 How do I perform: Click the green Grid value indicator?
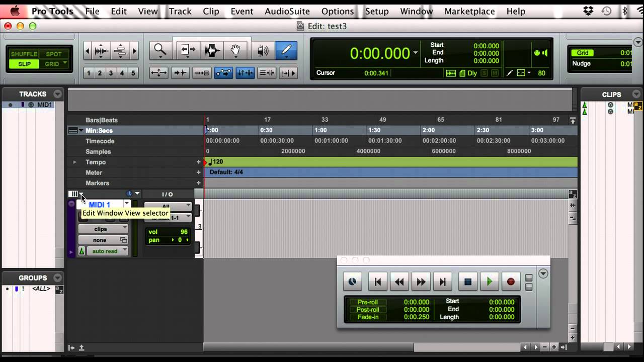click(583, 53)
